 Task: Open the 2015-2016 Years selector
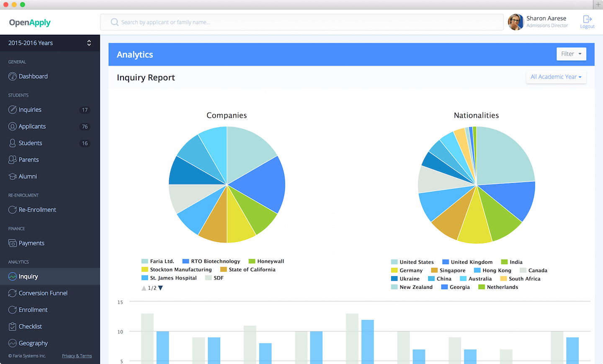(x=50, y=43)
